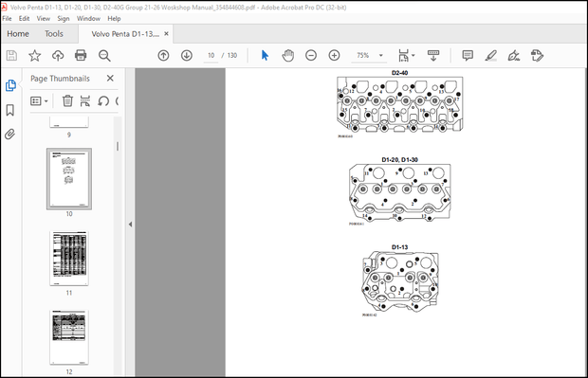588x378 pixels.
Task: Click the insert pages thumbnail tool
Action: pos(85,101)
